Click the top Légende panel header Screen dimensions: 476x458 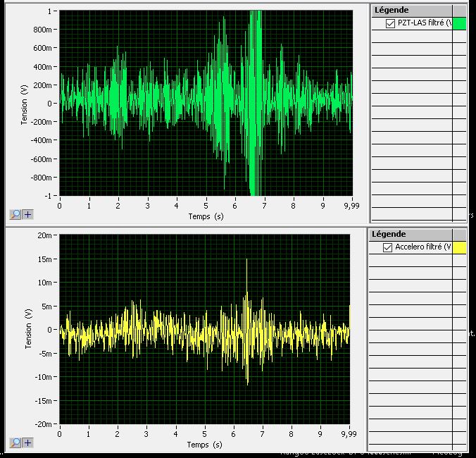point(389,9)
